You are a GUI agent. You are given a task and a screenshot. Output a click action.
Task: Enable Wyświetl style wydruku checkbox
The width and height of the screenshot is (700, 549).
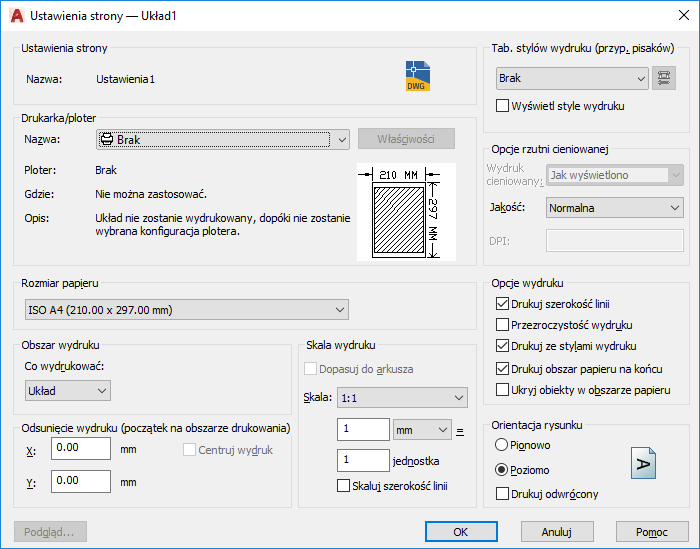[x=504, y=106]
